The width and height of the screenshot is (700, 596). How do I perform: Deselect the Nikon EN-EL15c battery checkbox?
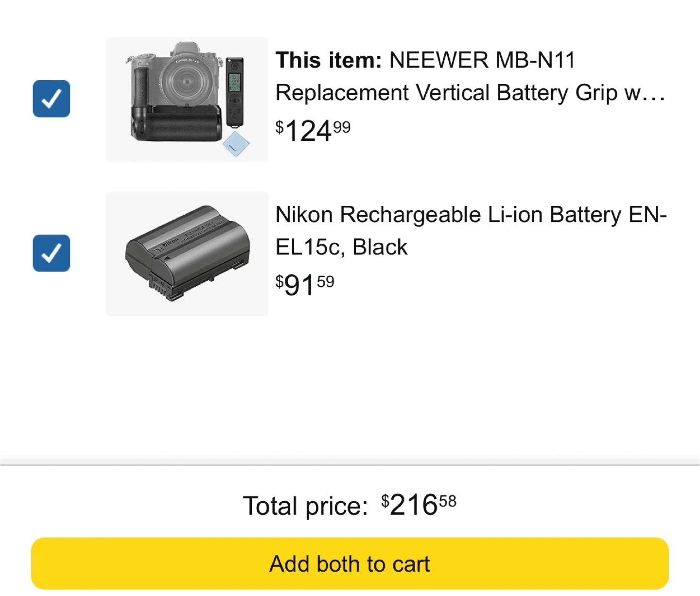[x=52, y=253]
